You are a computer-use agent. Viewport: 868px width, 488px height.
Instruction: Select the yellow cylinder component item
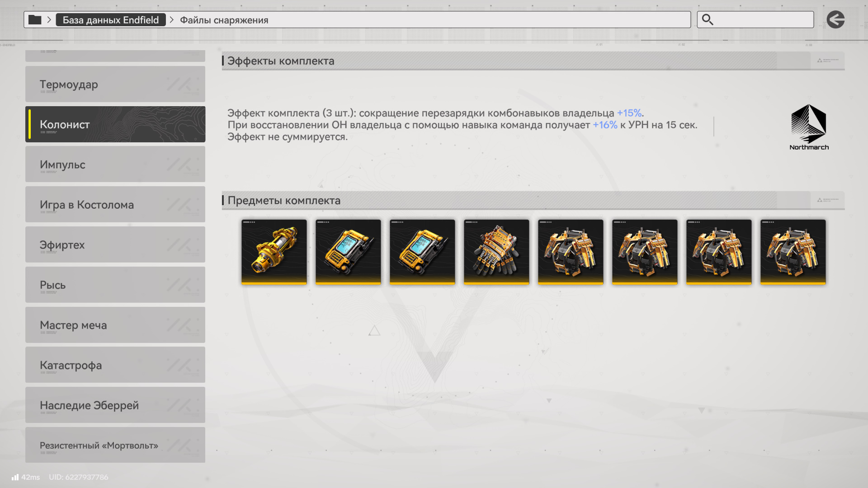pyautogui.click(x=274, y=252)
